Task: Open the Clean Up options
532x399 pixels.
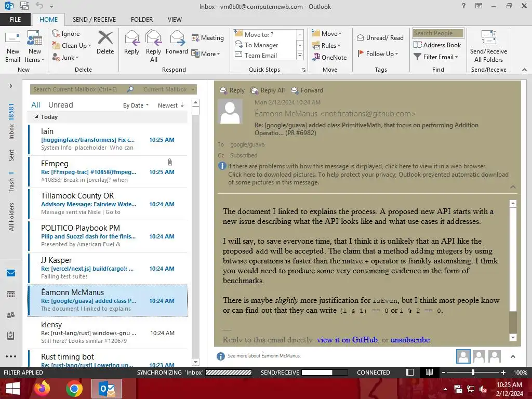Action: (72, 46)
